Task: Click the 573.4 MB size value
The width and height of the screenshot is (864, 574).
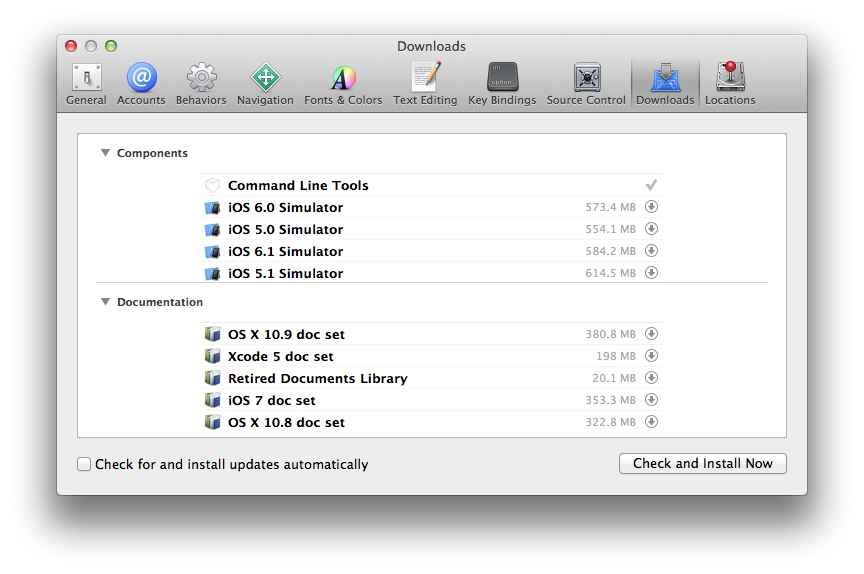Action: (x=611, y=207)
